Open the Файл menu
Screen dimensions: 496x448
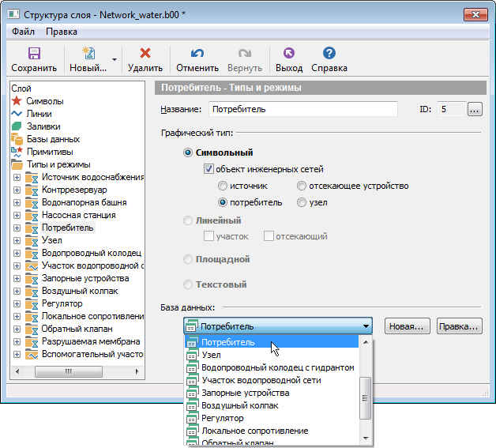[23, 32]
